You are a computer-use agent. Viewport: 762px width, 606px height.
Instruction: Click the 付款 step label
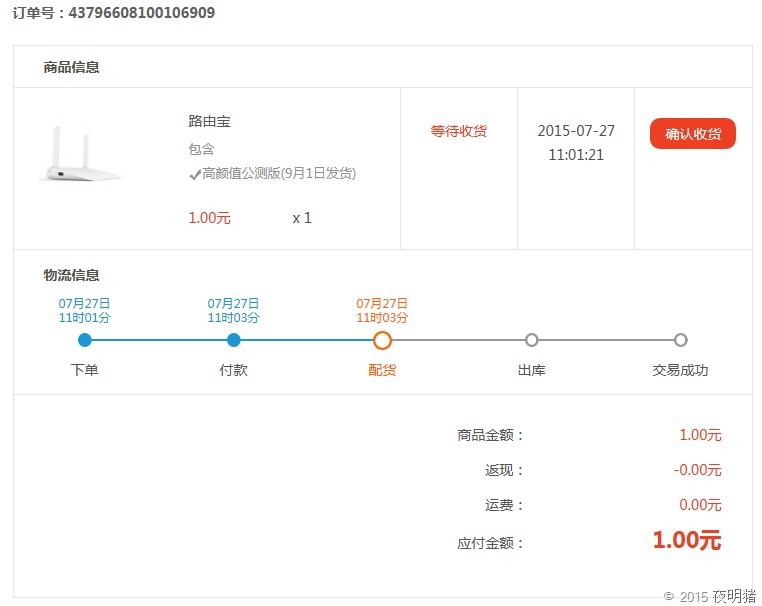[x=233, y=370]
